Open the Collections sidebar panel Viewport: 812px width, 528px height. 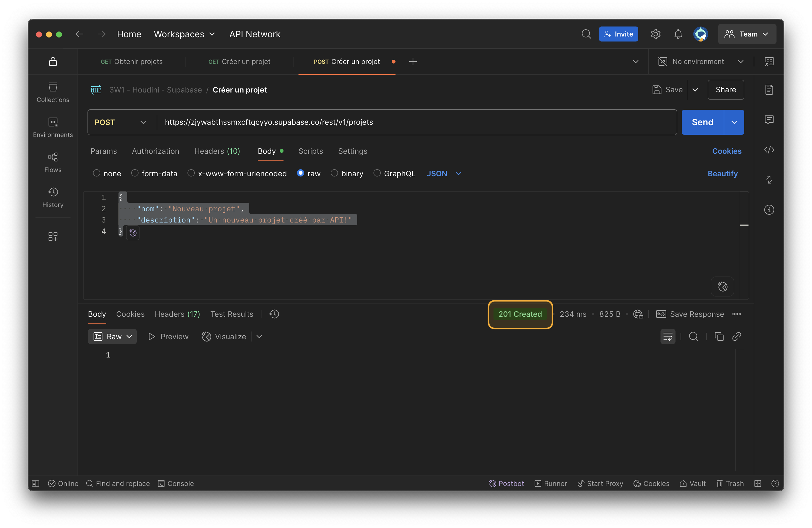click(x=53, y=92)
